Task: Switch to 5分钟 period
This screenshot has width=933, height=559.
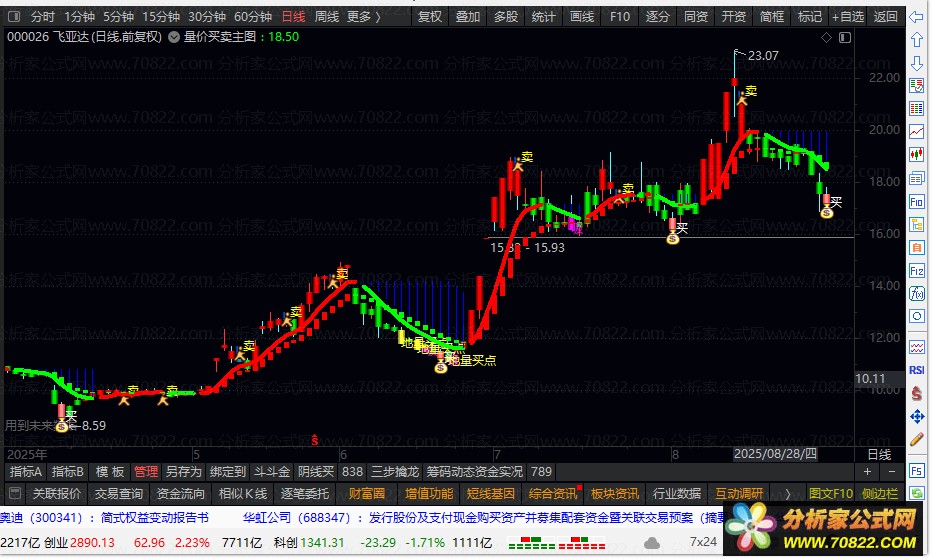Action: click(118, 17)
